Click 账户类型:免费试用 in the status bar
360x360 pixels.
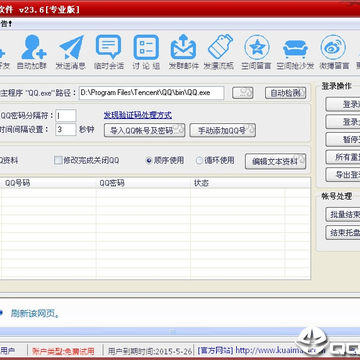63,351
